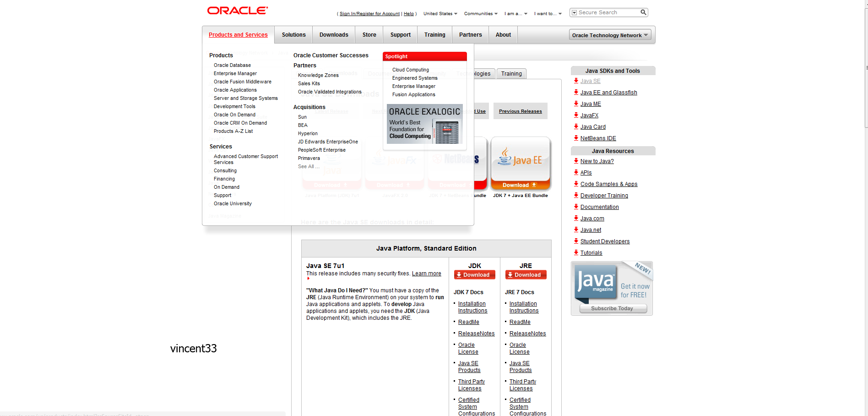Open the Solutions menu

point(293,35)
